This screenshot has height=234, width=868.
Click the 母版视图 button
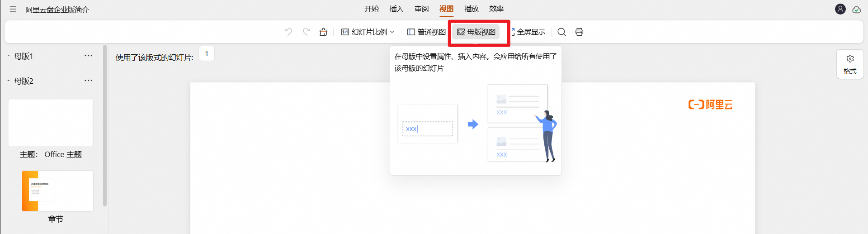click(x=476, y=32)
